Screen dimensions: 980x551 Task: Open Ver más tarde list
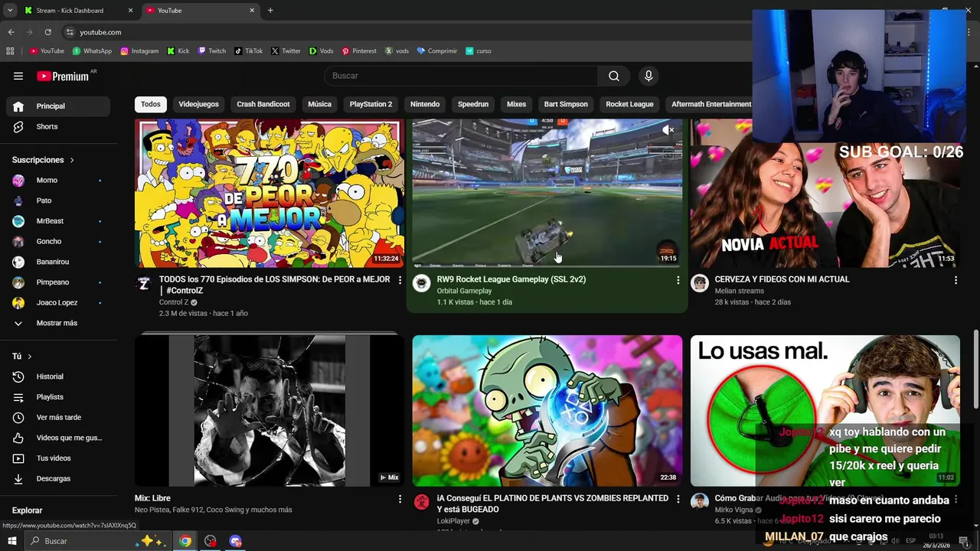point(58,417)
